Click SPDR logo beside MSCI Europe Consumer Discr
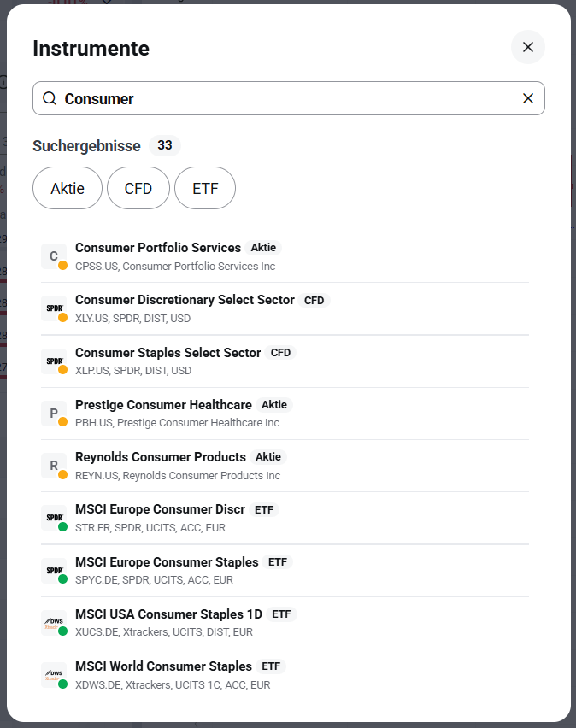 pos(54,518)
